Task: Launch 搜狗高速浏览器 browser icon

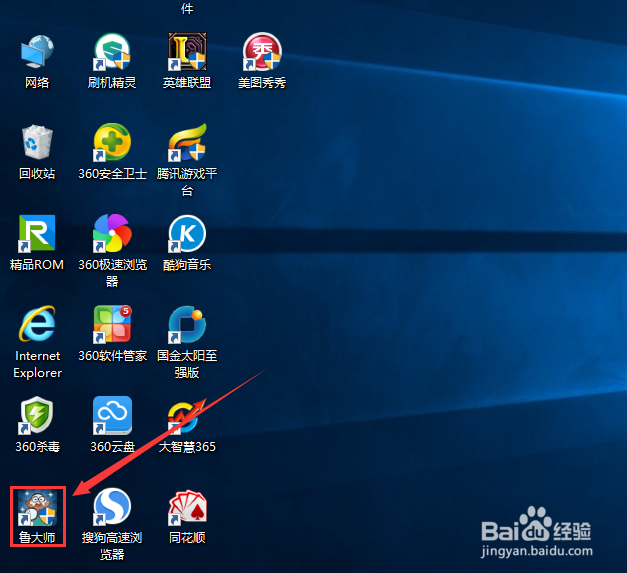Action: 112,506
